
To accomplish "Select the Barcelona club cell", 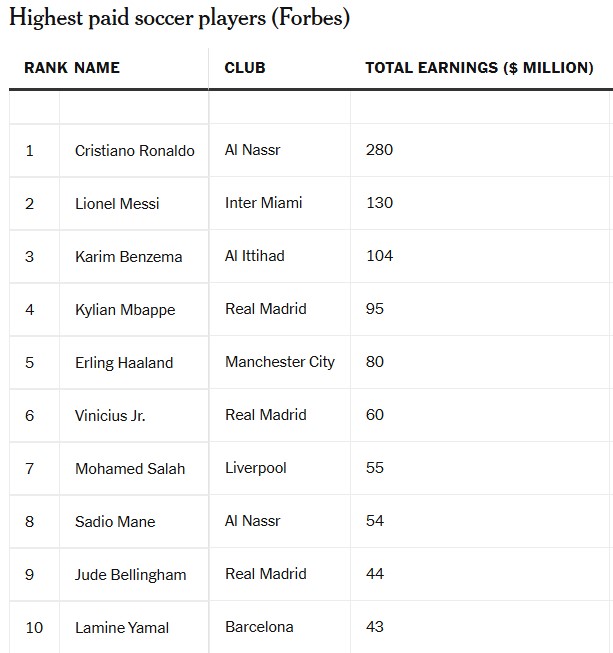I will click(x=260, y=627).
